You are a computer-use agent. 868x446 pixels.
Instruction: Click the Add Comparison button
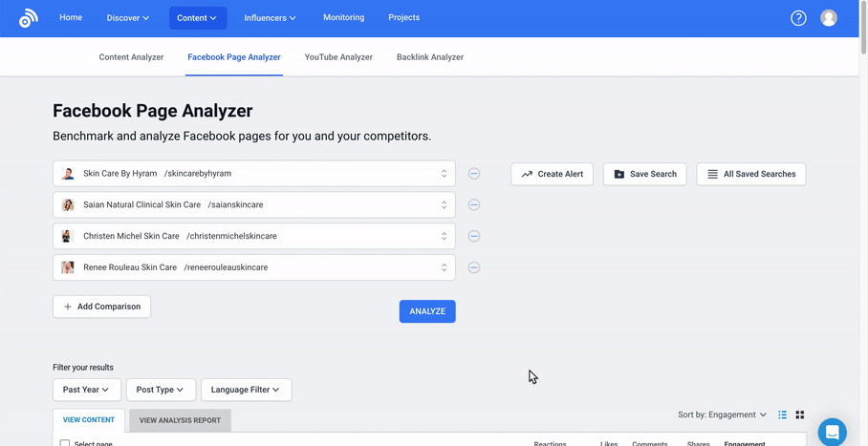pyautogui.click(x=101, y=307)
